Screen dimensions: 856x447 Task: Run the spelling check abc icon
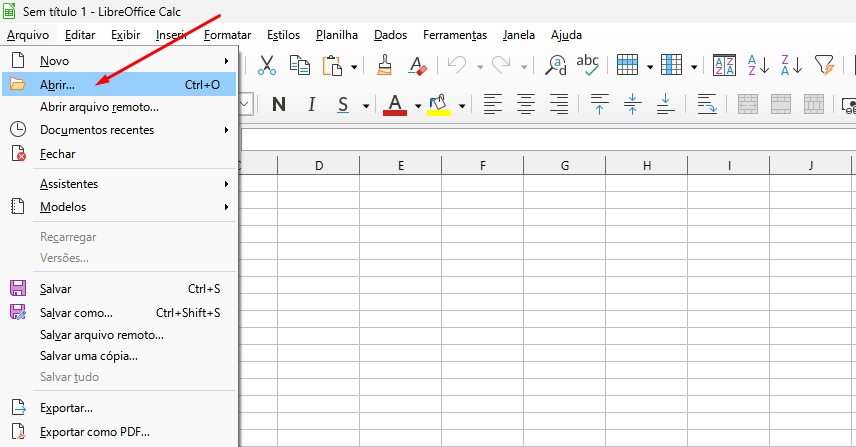589,66
